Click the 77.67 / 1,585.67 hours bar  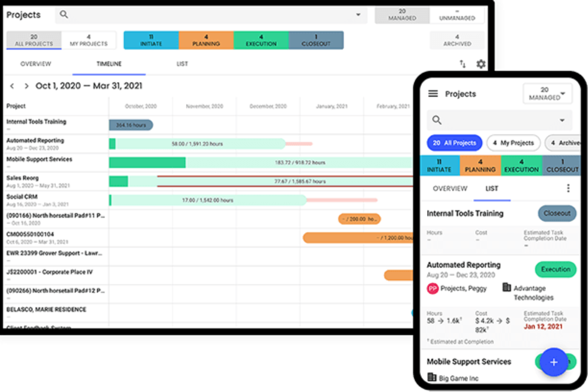pos(261,182)
